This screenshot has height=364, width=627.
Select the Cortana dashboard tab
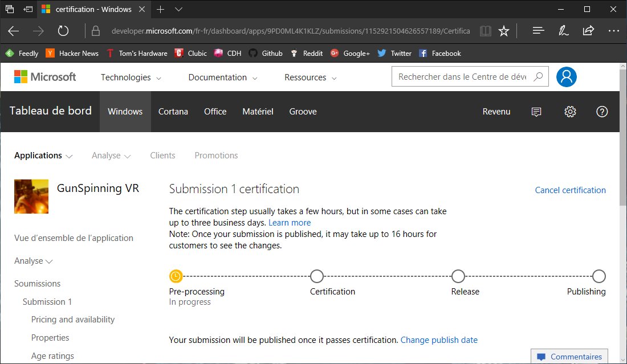[x=173, y=112]
